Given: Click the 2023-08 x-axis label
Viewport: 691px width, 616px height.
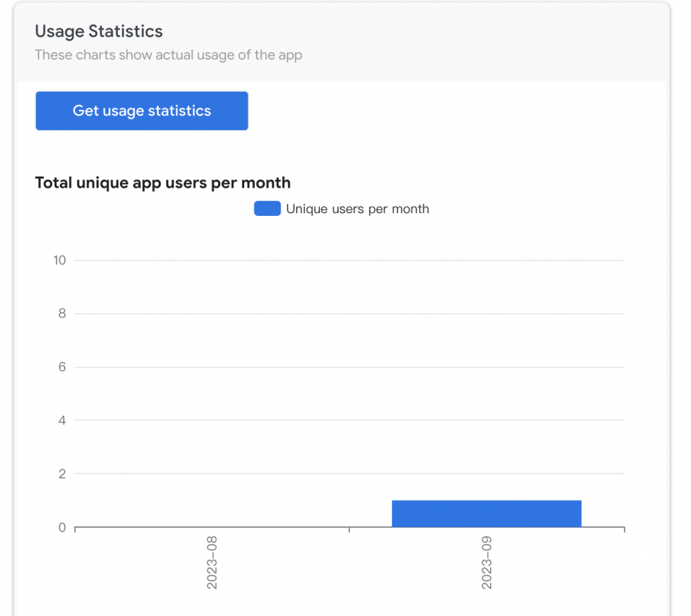Looking at the screenshot, I should [212, 563].
